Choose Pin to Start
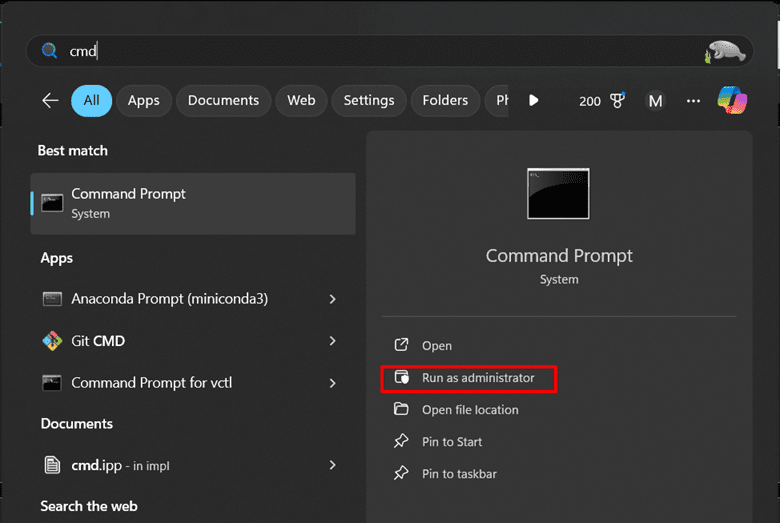Viewport: 780px width, 523px height. [x=452, y=441]
